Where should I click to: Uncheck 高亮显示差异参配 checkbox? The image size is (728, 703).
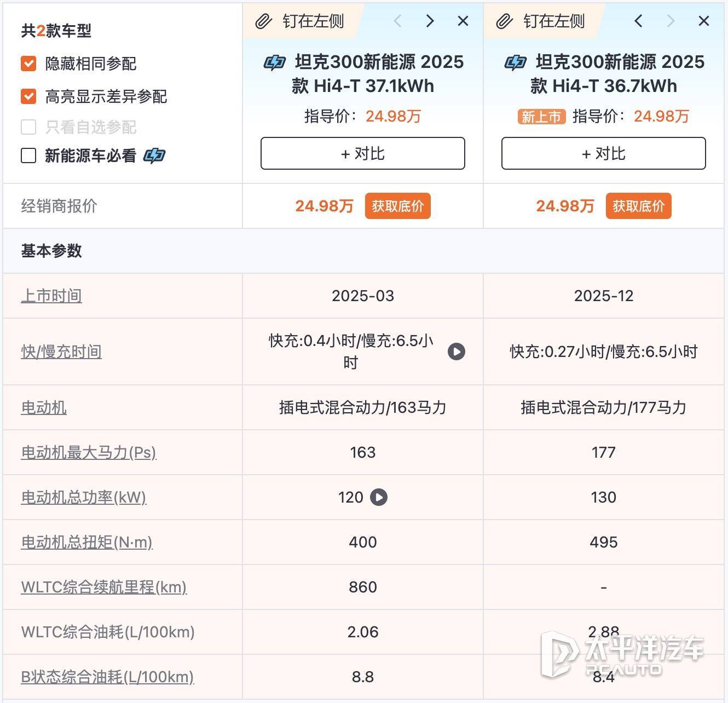coord(28,96)
